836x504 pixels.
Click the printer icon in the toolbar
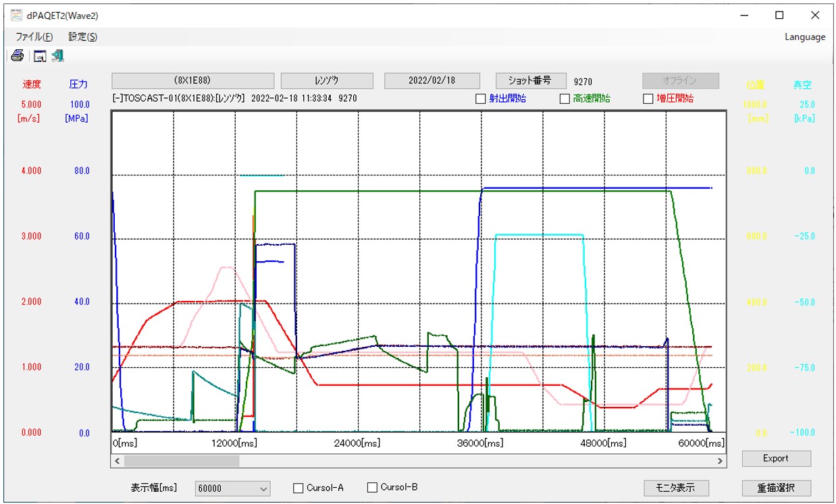click(x=18, y=56)
